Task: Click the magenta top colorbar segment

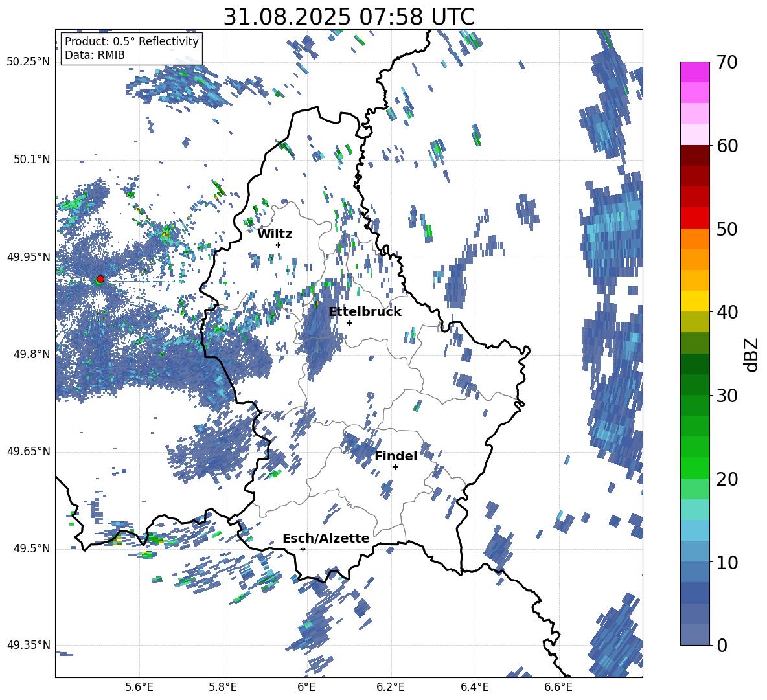Action: pos(694,72)
